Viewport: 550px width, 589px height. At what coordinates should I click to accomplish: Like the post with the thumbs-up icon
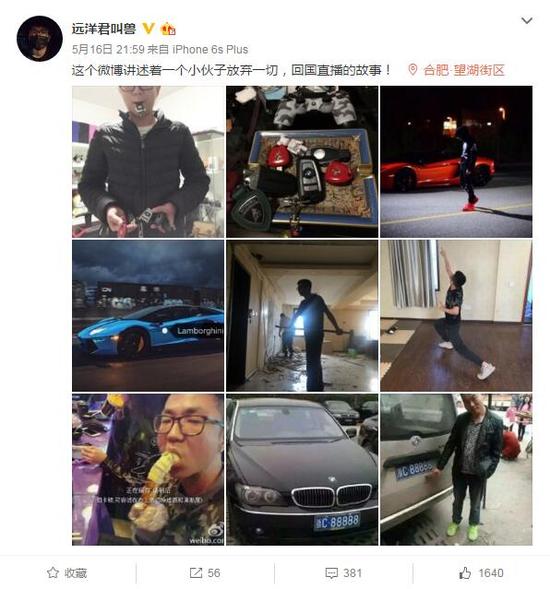465,573
